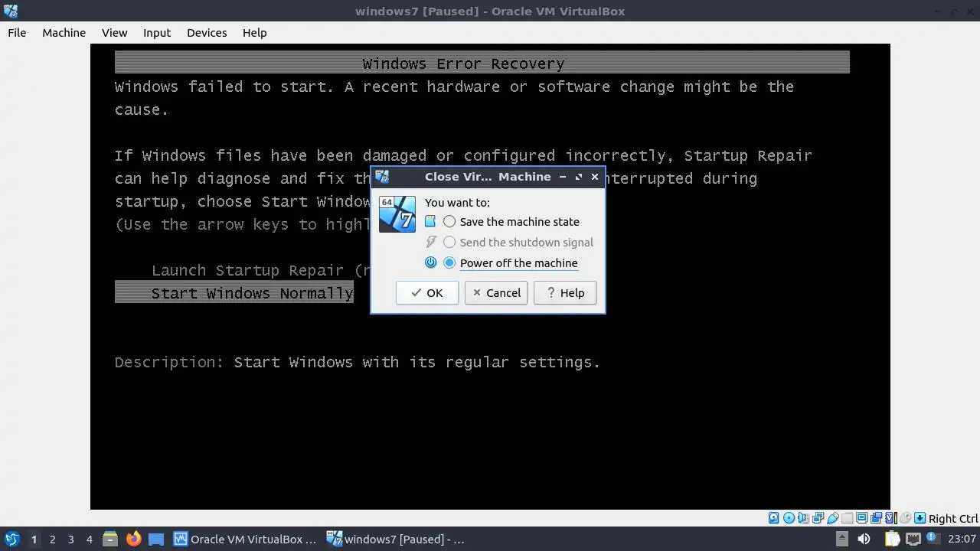Select Send the shutdown signal option

[x=519, y=242]
